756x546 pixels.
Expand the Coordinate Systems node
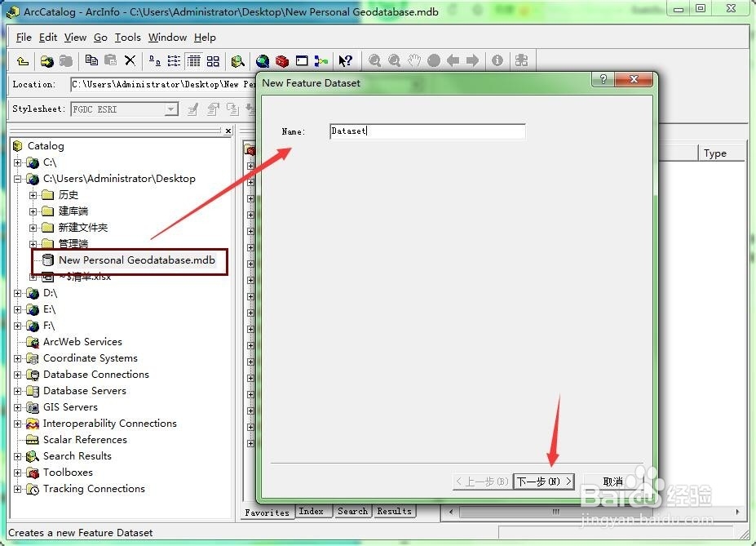(17, 358)
